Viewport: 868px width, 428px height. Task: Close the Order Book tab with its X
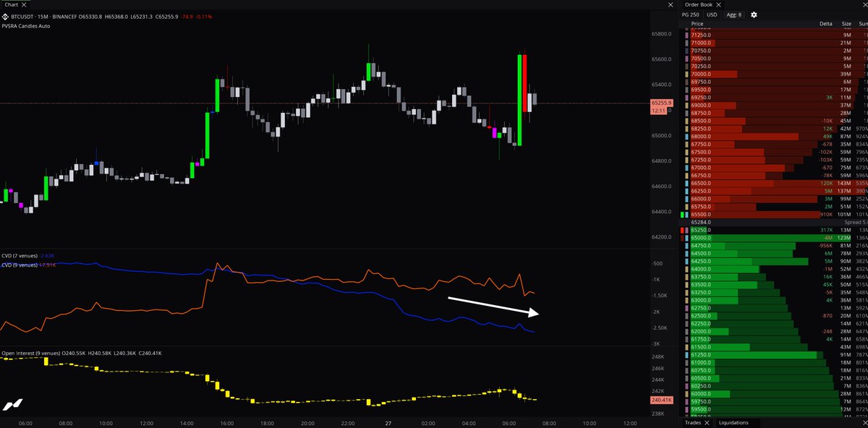tap(720, 4)
